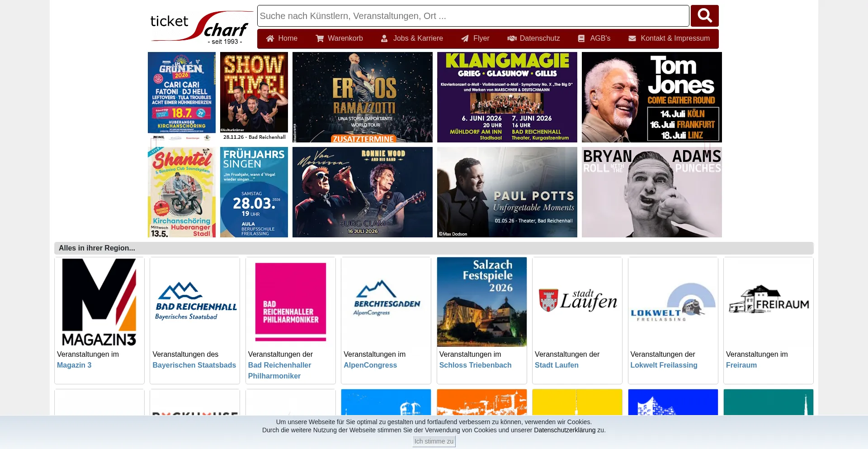This screenshot has width=868, height=449.
Task: Click the AGB's book icon
Action: (581, 38)
